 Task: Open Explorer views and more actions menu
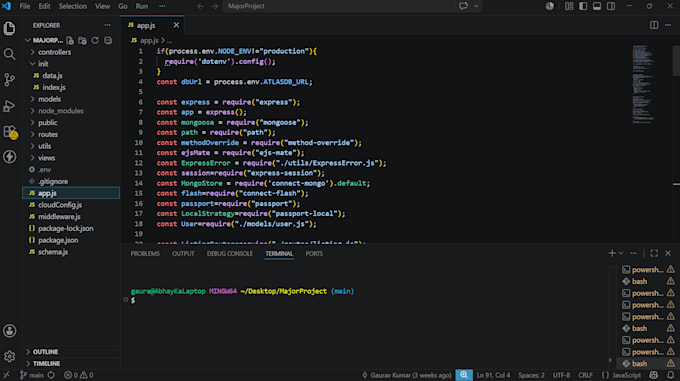pyautogui.click(x=107, y=25)
